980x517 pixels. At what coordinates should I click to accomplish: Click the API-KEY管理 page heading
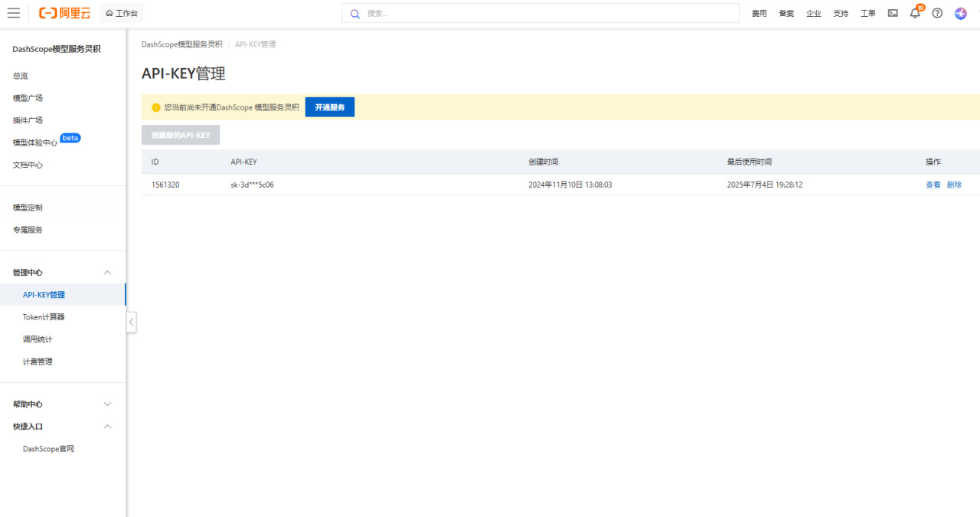coord(184,74)
